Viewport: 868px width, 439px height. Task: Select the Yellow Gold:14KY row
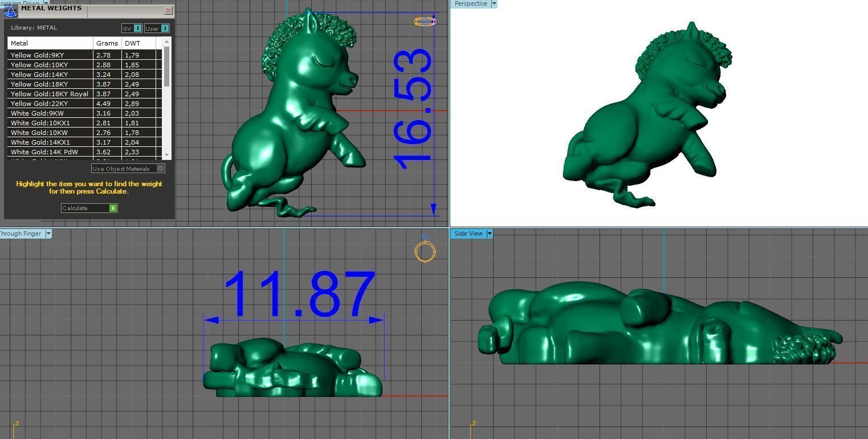pos(84,75)
